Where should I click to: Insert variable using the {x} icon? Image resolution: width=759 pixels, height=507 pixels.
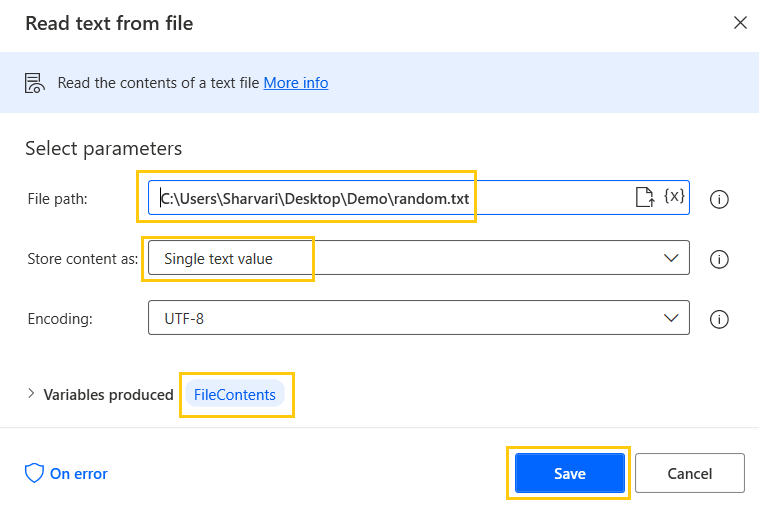[674, 196]
